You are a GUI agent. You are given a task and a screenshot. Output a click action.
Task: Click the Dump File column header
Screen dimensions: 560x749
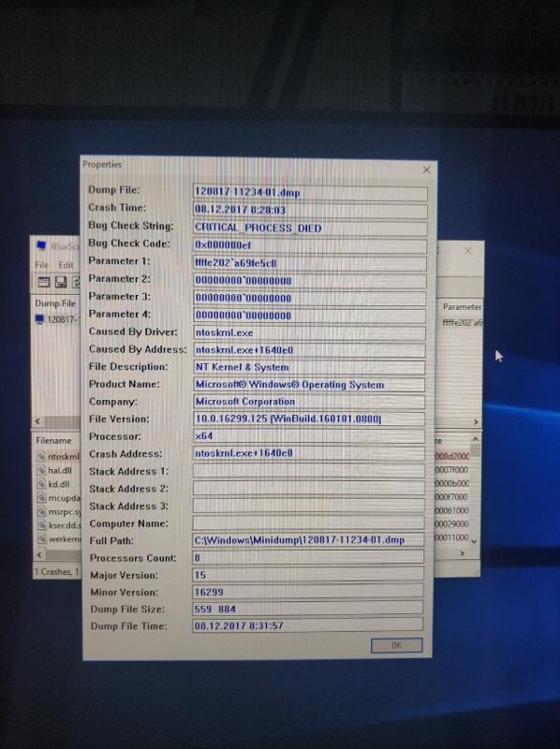coord(55,303)
